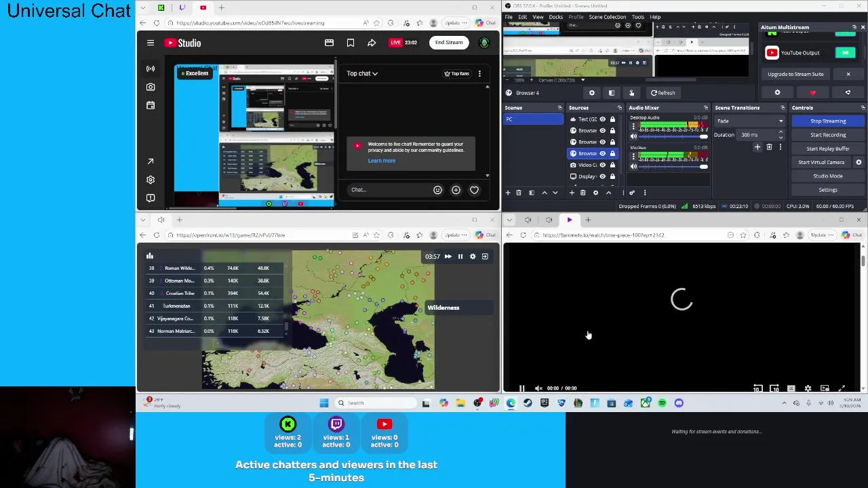The image size is (868, 488).
Task: Open OBS Edit menu
Action: point(522,17)
